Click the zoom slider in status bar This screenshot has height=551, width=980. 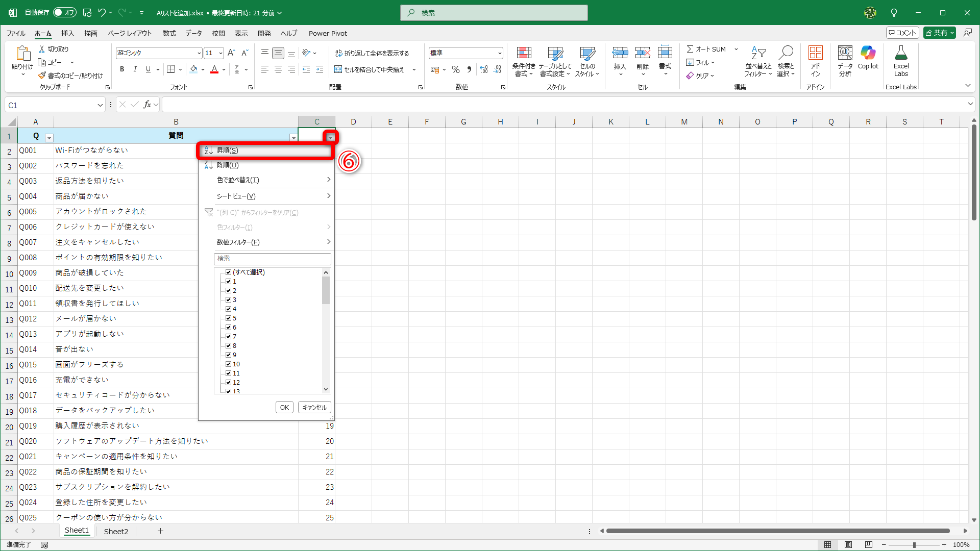coord(914,545)
